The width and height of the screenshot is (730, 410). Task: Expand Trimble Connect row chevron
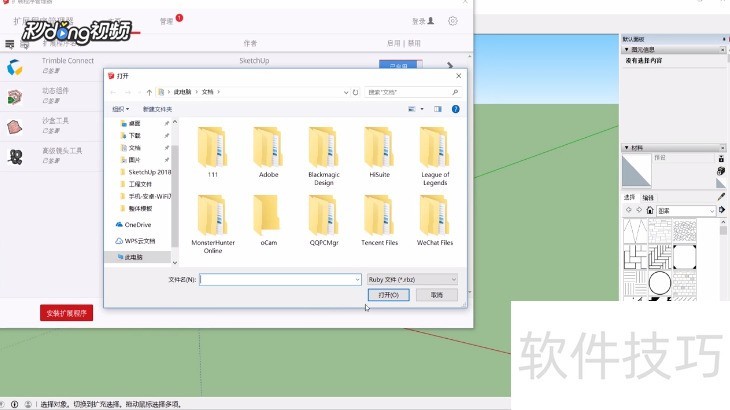(450, 65)
